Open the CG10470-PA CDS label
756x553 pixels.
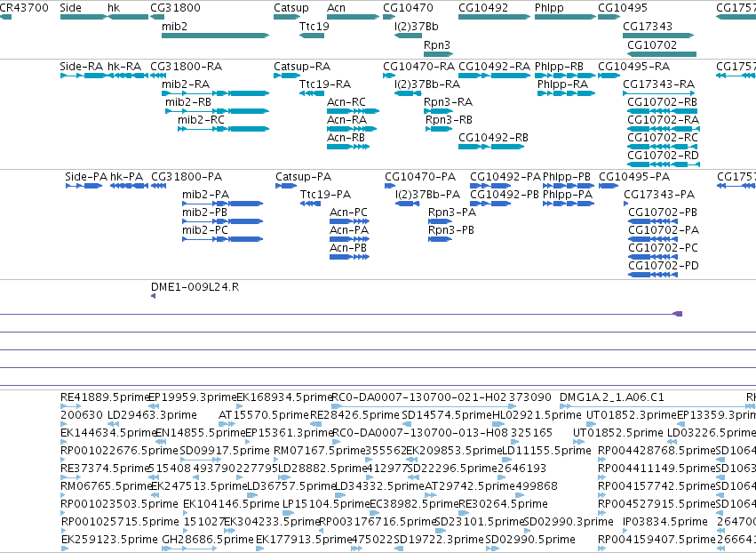(x=420, y=177)
